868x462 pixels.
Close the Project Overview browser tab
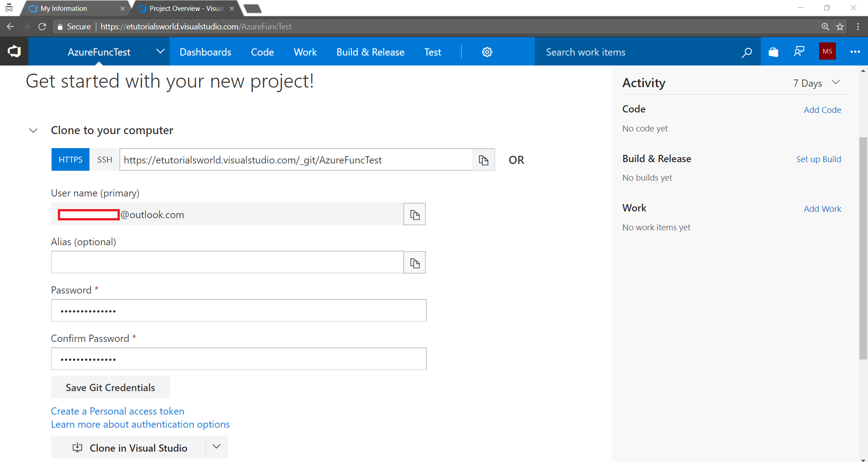232,9
